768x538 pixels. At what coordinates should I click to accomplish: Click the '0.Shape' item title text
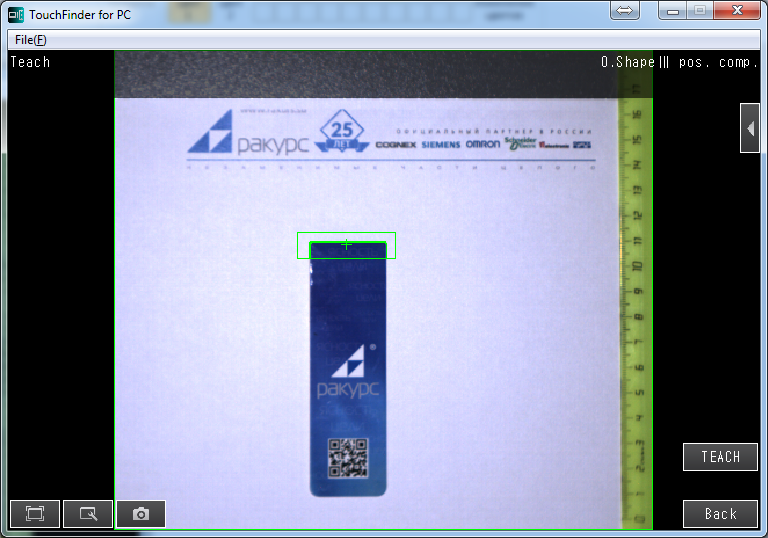click(x=628, y=62)
